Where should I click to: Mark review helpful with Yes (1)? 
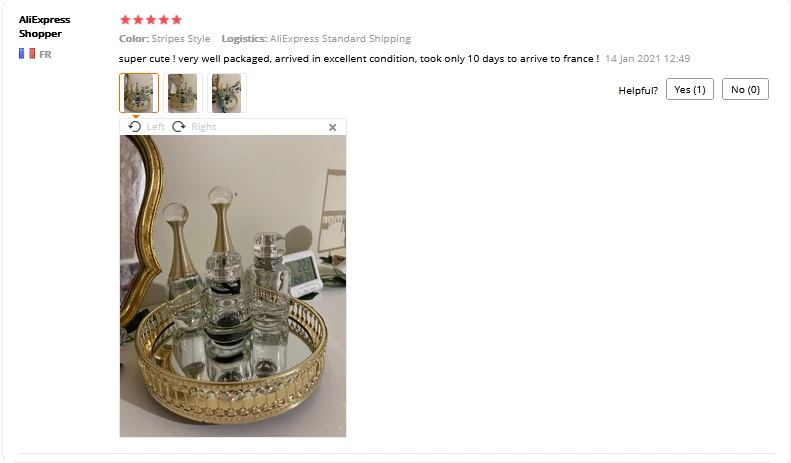pyautogui.click(x=690, y=89)
